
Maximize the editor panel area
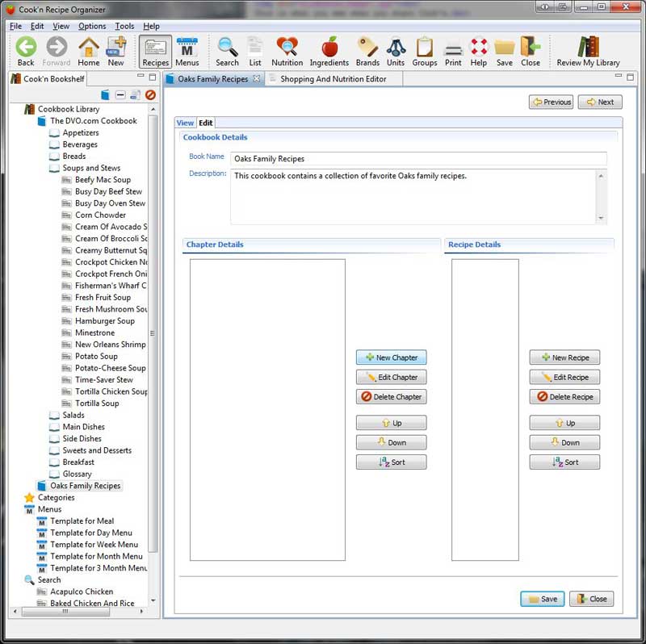point(630,77)
